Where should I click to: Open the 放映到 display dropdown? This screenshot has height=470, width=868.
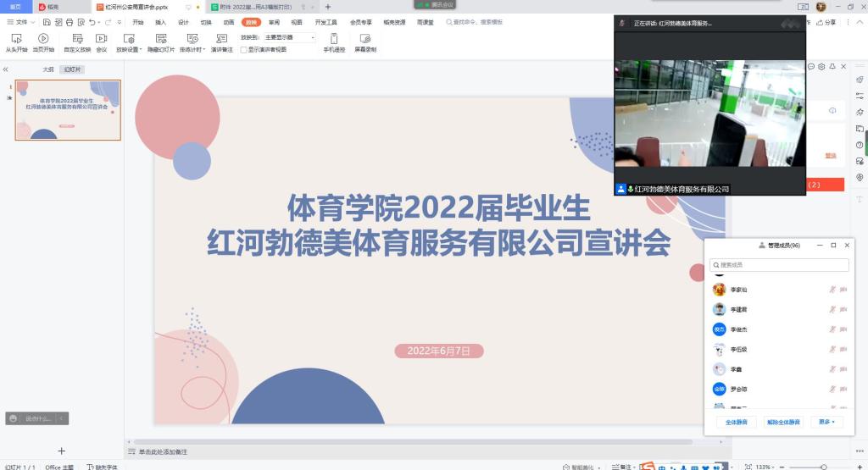tap(289, 37)
